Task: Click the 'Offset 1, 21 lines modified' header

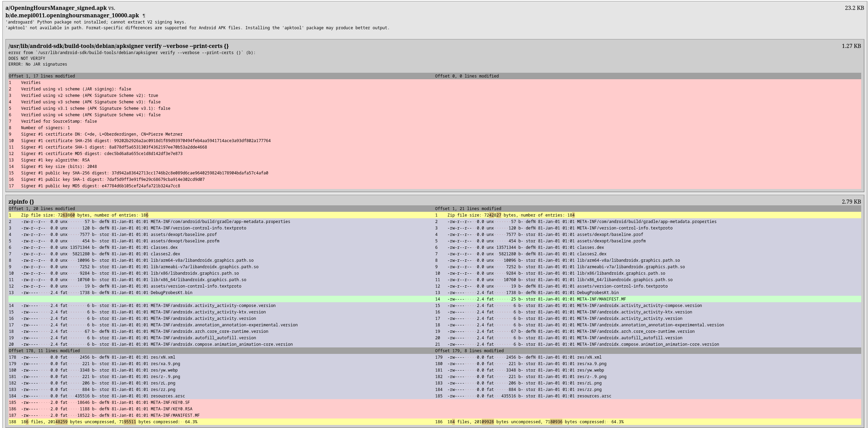Action: pos(468,209)
